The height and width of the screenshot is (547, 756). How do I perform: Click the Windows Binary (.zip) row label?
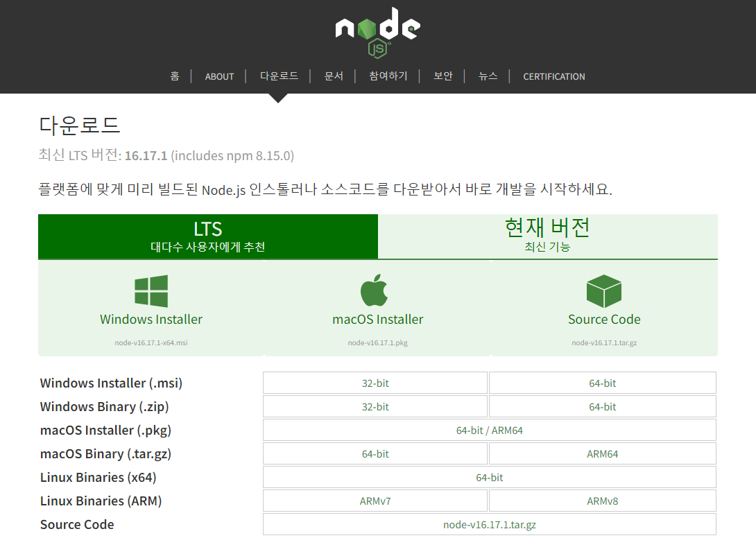105,407
